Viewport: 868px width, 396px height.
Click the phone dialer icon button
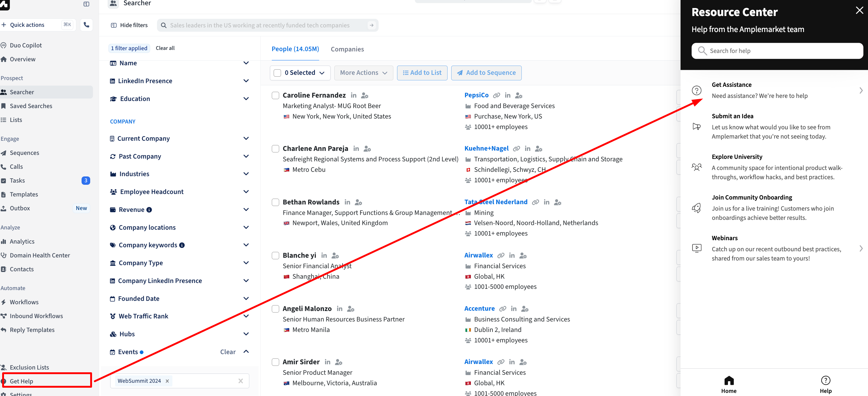pos(86,25)
